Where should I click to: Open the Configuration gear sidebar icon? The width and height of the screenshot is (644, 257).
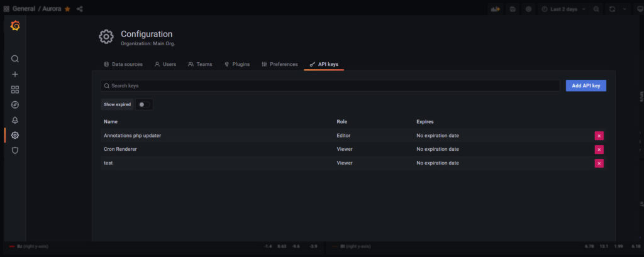[x=15, y=135]
